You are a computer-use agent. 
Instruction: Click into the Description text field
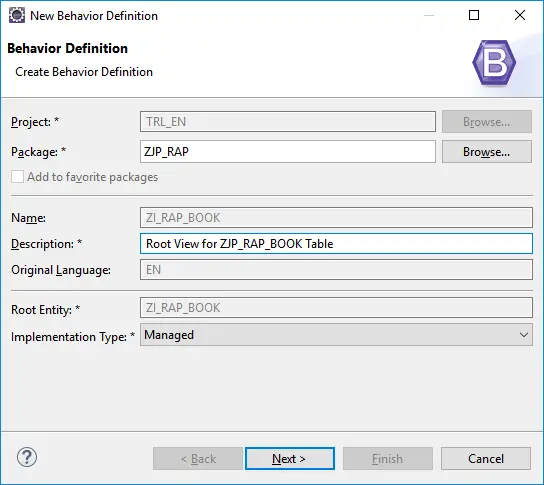(336, 244)
